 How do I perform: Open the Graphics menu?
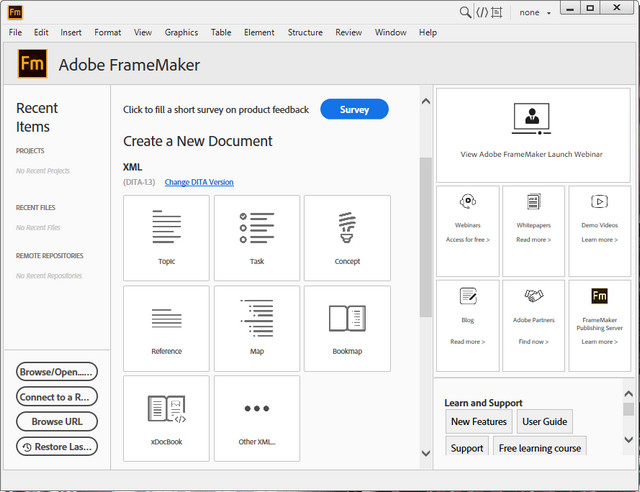181,32
